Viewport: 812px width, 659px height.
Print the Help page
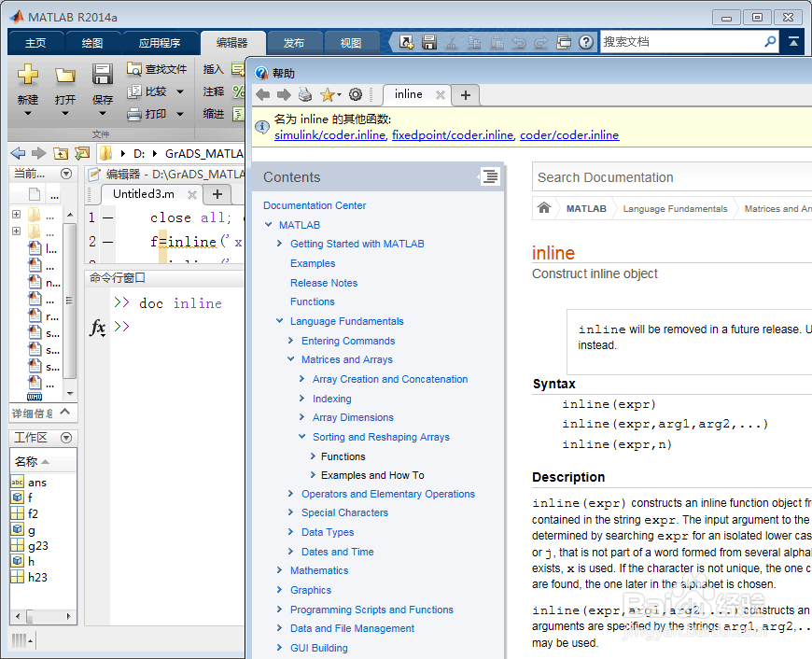305,94
